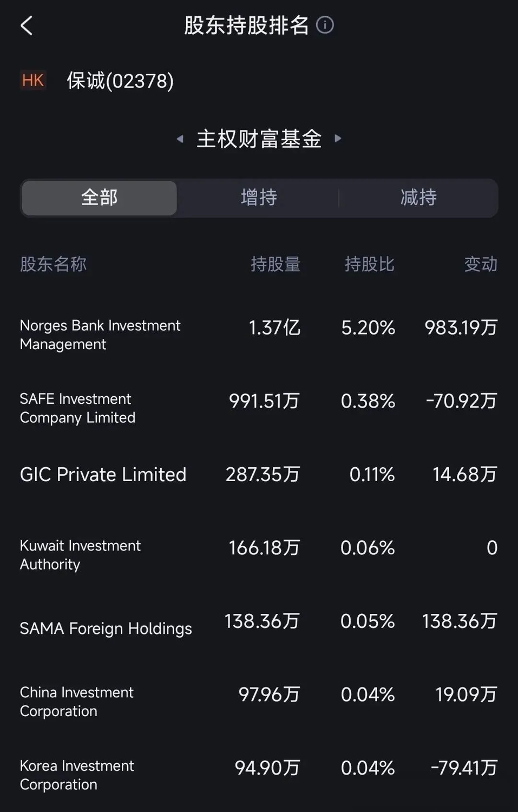Open China Investment Corporation row
This screenshot has height=812, width=518.
pos(259,702)
